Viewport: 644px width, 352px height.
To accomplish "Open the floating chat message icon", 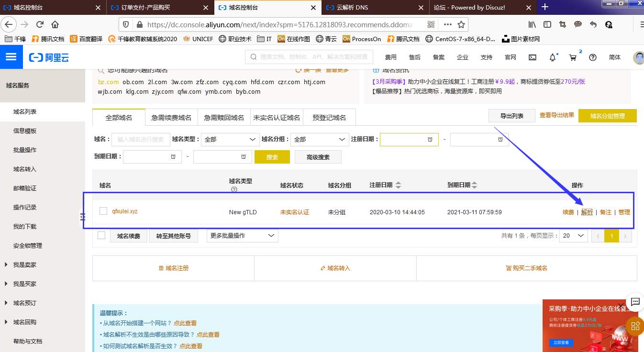I will 635,302.
